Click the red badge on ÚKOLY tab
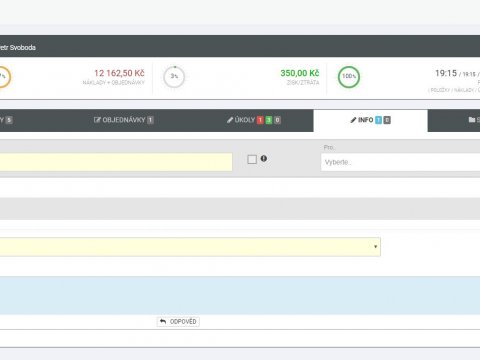This screenshot has width=480, height=360. pyautogui.click(x=260, y=120)
